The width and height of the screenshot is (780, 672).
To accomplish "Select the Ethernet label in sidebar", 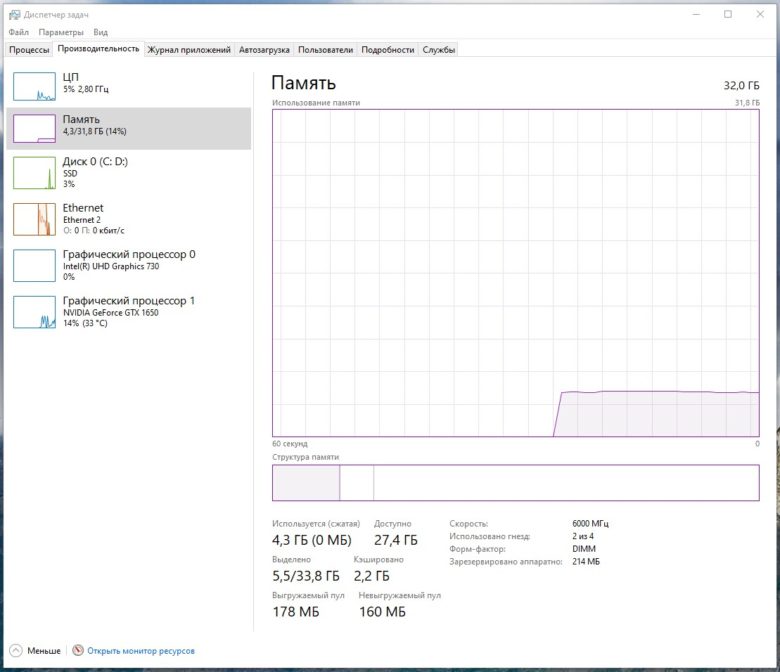I will [83, 208].
